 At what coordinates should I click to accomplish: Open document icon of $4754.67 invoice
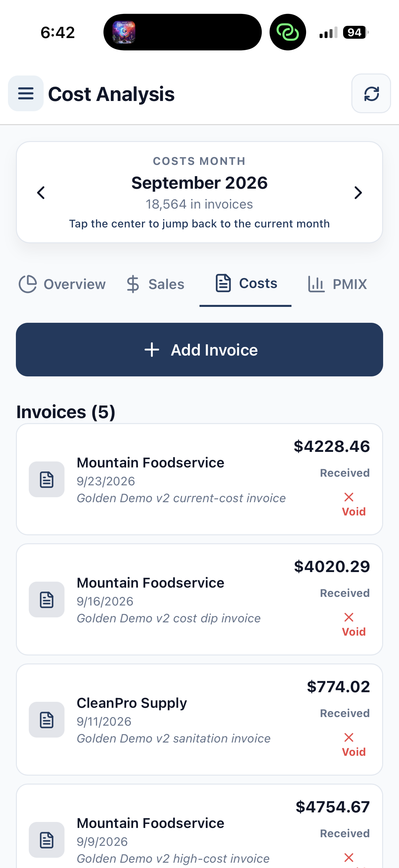coord(46,840)
